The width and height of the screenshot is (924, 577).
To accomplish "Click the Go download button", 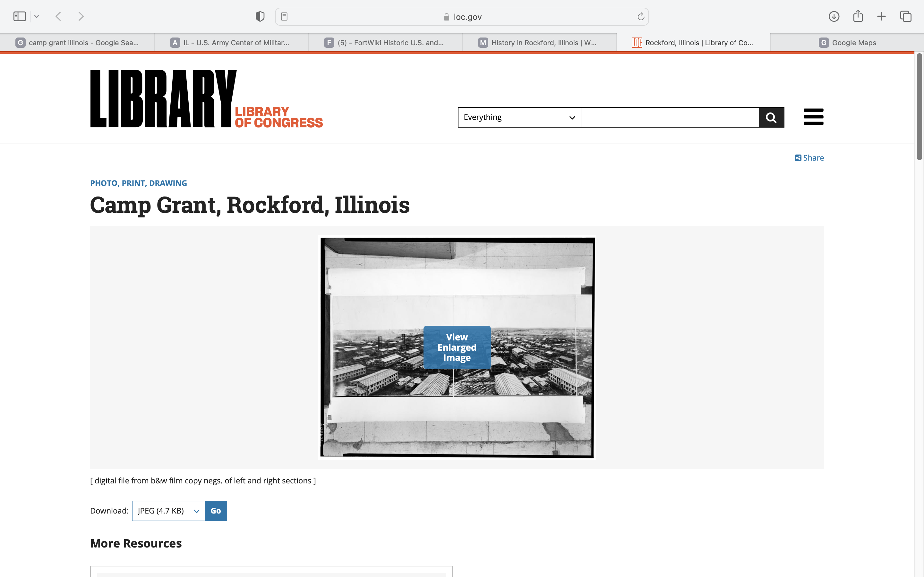I will click(216, 511).
